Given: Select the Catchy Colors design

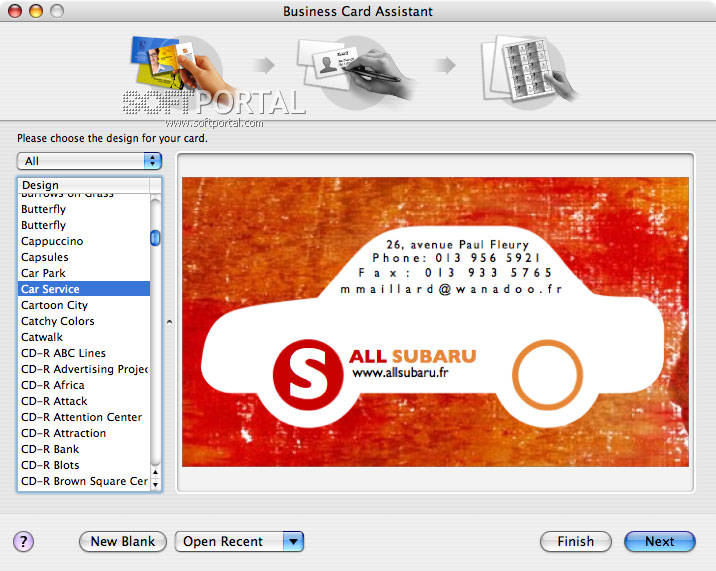Looking at the screenshot, I should coord(84,321).
